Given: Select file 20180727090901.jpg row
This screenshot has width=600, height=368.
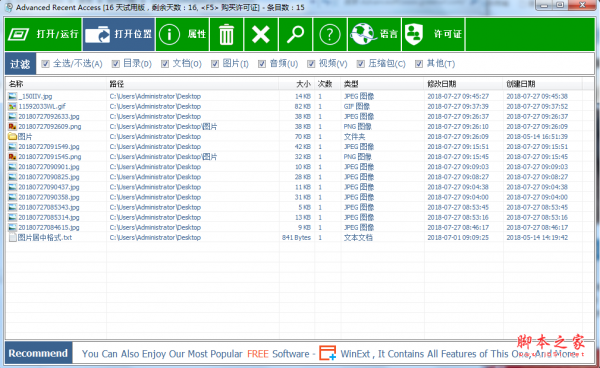Looking at the screenshot, I should click(x=300, y=167).
